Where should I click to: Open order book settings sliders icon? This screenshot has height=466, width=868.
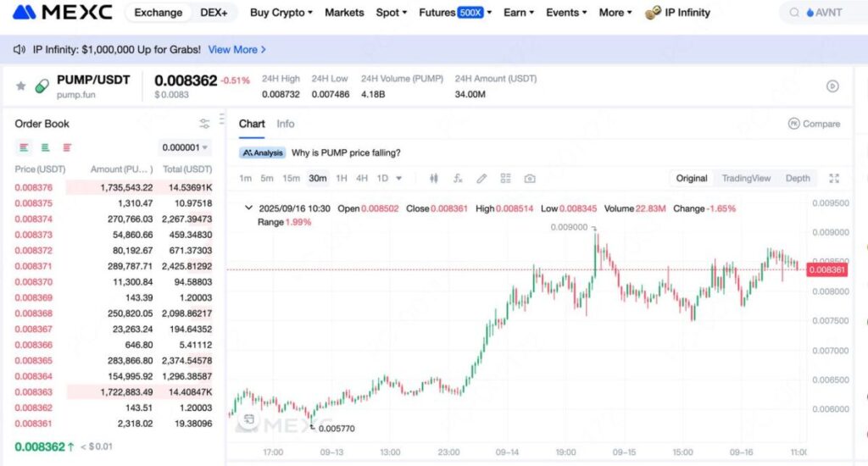click(204, 124)
